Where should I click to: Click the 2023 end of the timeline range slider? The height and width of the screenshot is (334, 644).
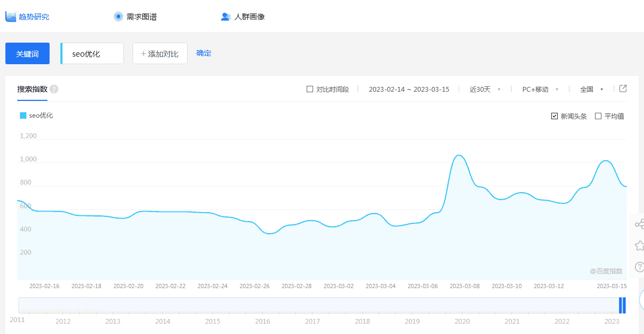[622, 305]
